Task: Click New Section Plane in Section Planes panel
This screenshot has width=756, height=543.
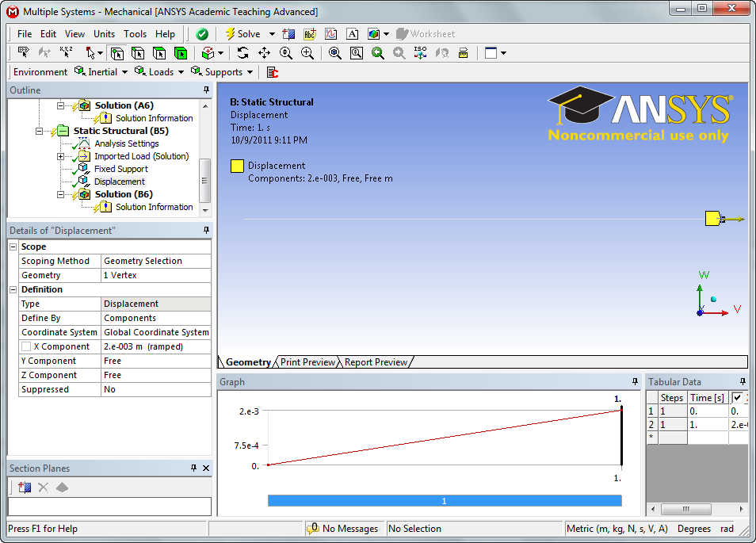Action: click(24, 488)
